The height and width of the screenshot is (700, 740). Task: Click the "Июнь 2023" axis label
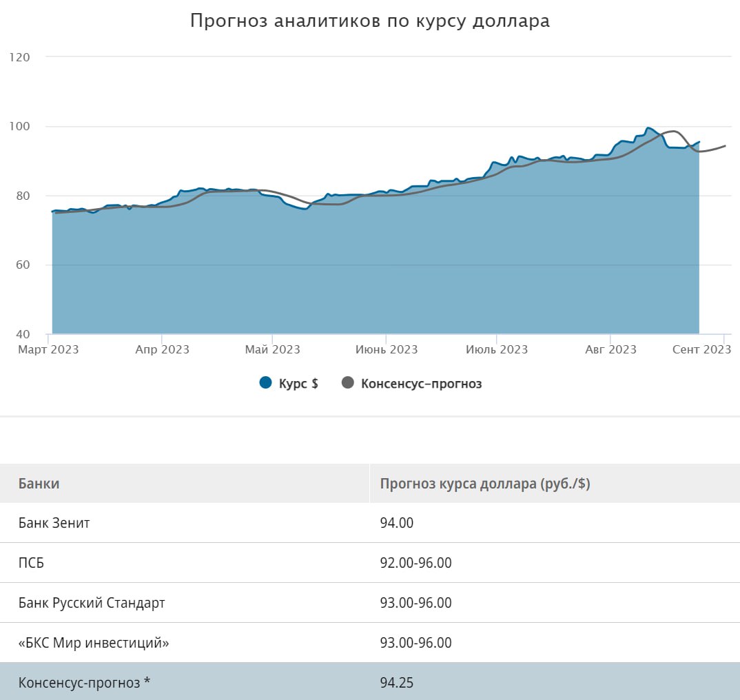pyautogui.click(x=386, y=350)
